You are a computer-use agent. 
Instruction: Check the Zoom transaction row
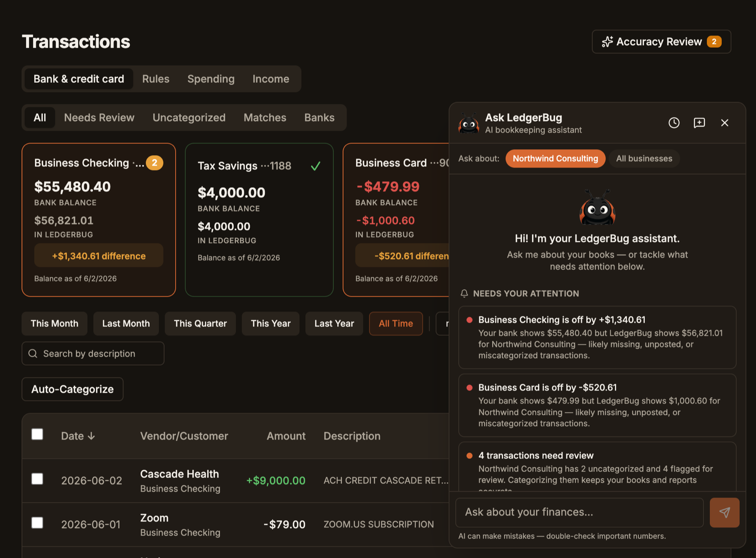[x=37, y=523]
